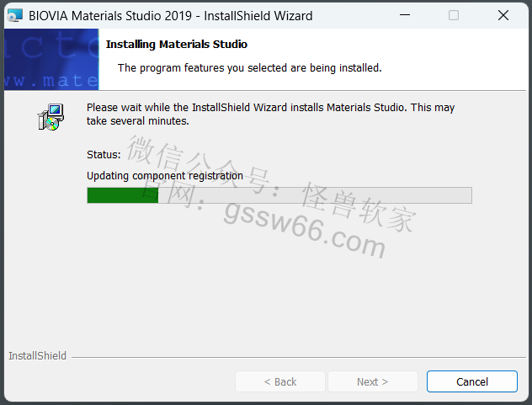Click the disabled maximize window icon
Screen dimensions: 532x405
pyautogui.click(x=454, y=15)
